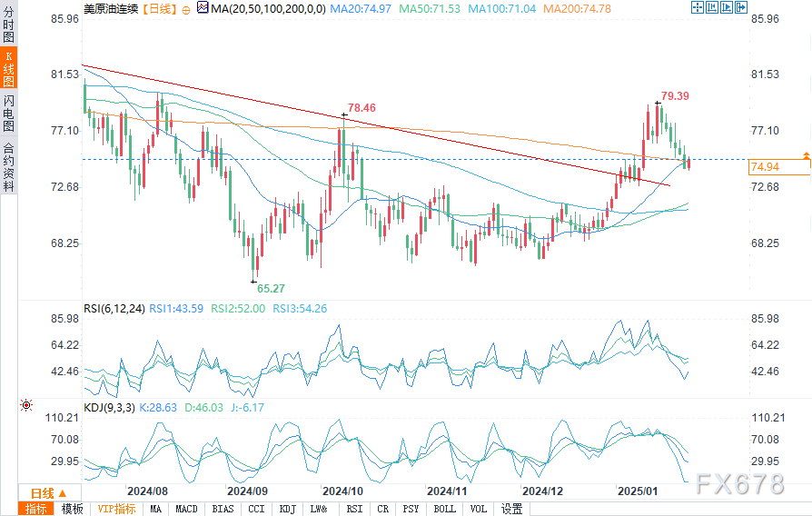Open the 模板 tab
The width and height of the screenshot is (812, 516).
(x=72, y=510)
